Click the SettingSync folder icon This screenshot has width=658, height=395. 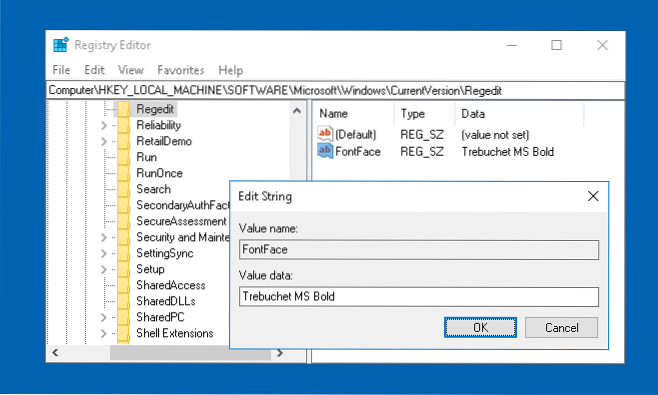123,253
